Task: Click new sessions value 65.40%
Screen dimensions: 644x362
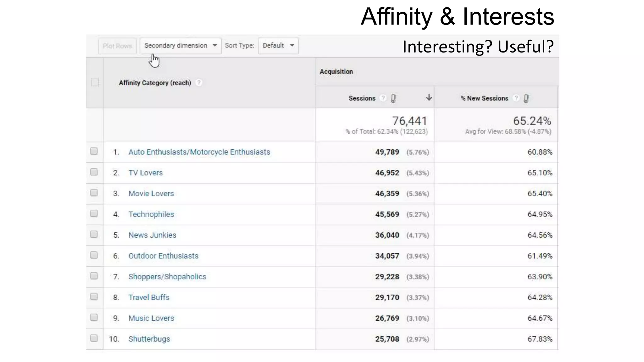Action: pyautogui.click(x=540, y=194)
